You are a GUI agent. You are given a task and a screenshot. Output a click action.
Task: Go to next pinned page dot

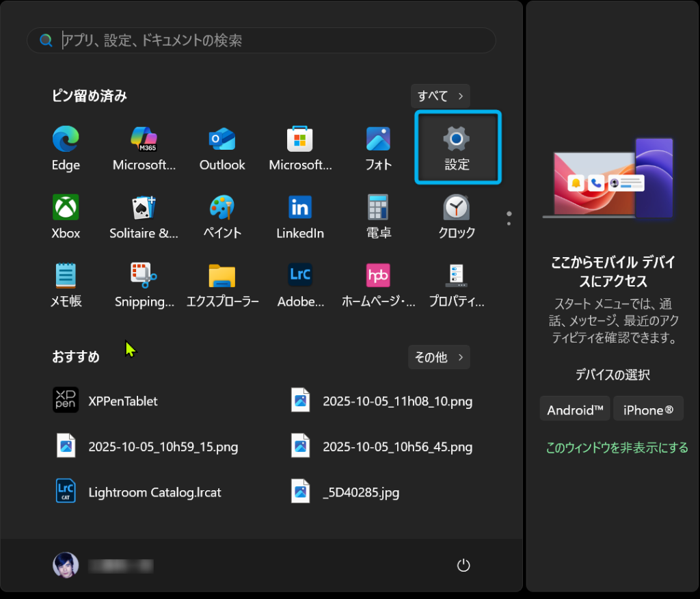[509, 224]
